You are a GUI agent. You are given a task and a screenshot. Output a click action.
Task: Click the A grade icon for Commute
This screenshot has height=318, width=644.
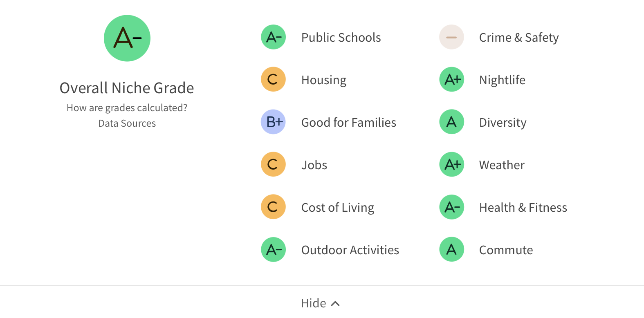pyautogui.click(x=452, y=249)
